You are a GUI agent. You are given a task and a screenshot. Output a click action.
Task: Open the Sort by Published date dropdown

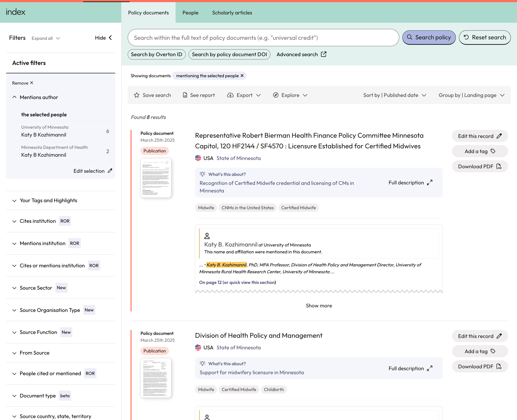tap(395, 95)
